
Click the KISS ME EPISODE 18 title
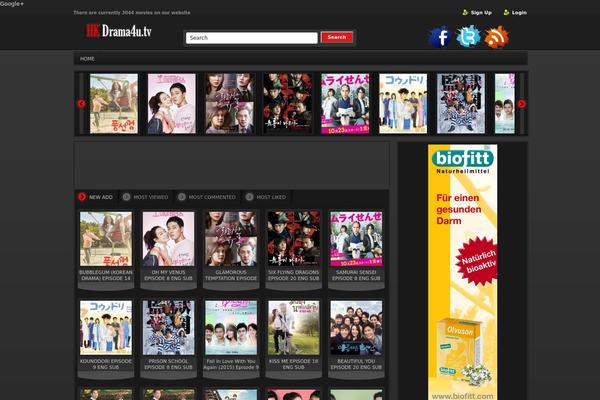tap(293, 364)
